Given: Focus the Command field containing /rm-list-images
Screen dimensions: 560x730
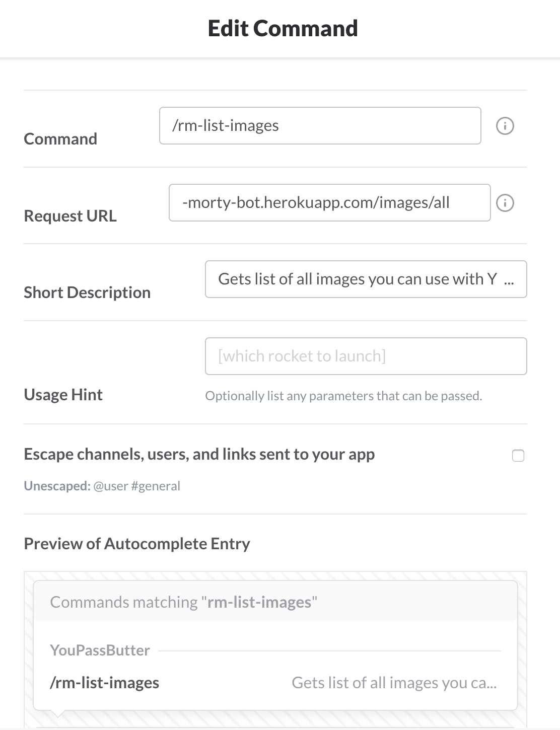Looking at the screenshot, I should point(320,126).
